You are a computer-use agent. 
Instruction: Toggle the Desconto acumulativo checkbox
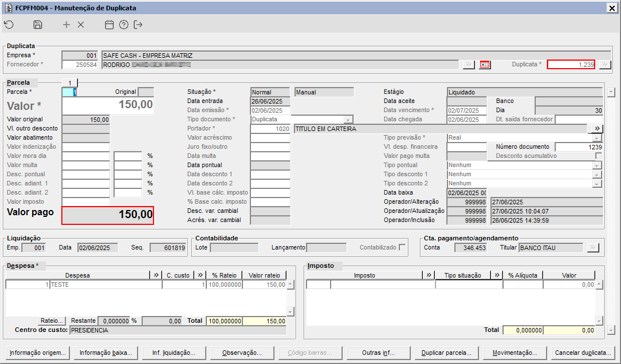599,156
